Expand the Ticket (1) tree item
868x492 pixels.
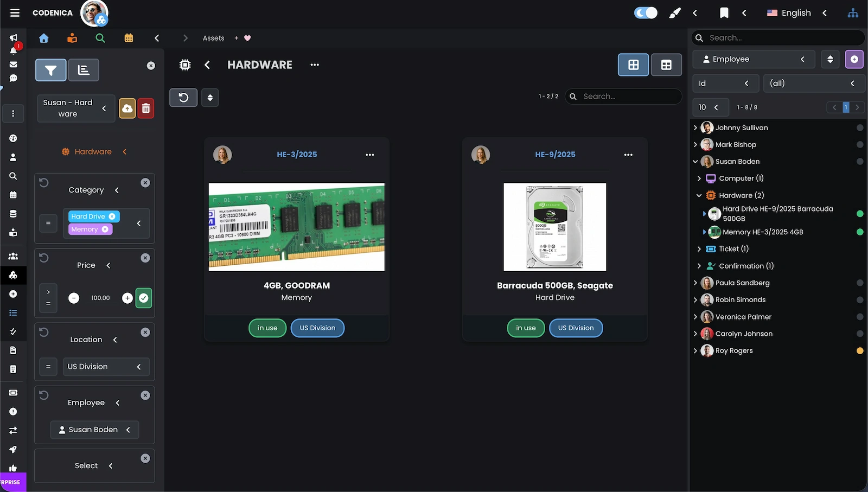[x=700, y=248]
